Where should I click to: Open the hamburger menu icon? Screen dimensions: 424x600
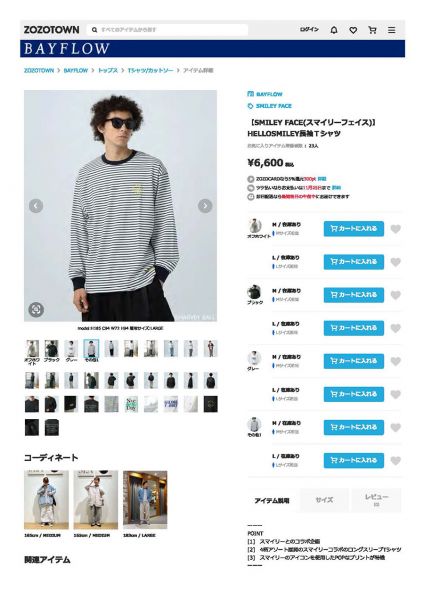391,30
